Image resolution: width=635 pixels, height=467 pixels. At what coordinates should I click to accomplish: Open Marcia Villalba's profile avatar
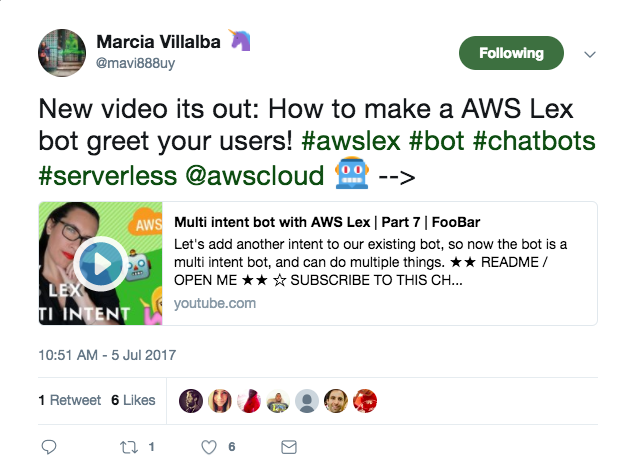click(62, 53)
